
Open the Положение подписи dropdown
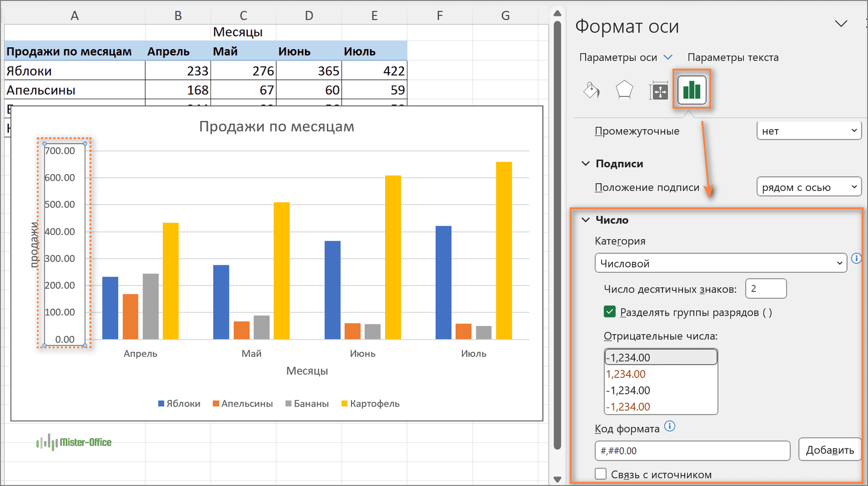tap(808, 187)
